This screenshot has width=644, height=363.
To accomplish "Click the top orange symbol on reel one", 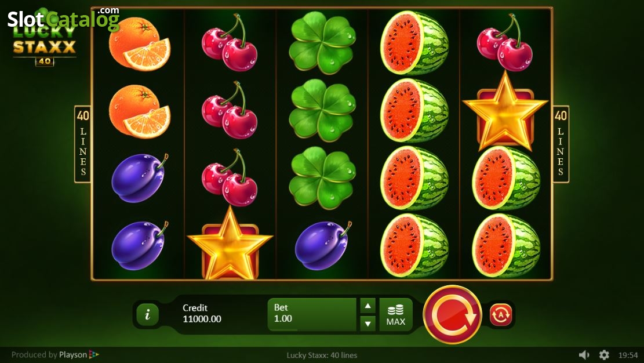I will [x=140, y=43].
